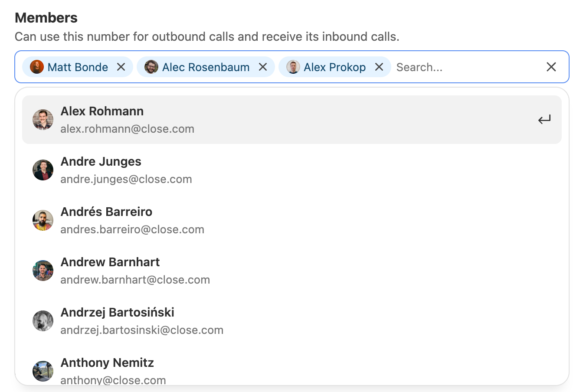The image size is (583, 392).
Task: Click Matt Bonde's chip avatar
Action: [37, 67]
